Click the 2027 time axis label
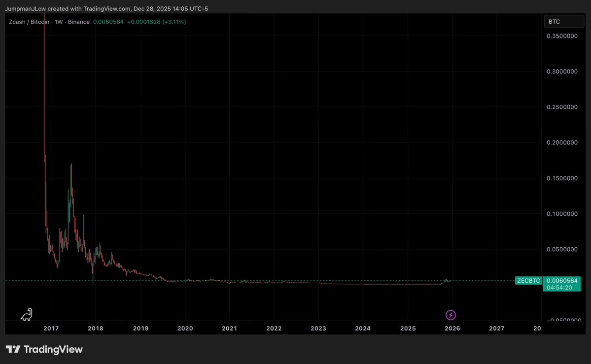 [496, 329]
